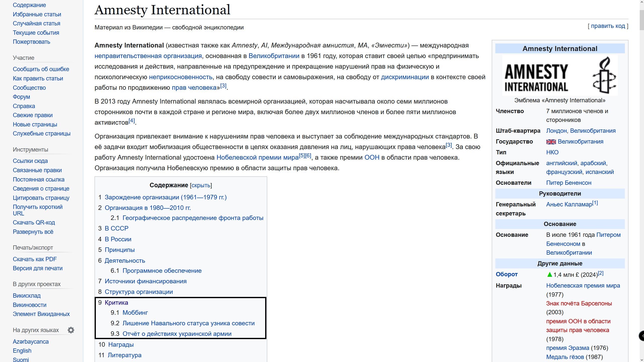The width and height of the screenshot is (644, 362).
Task: Select Случайная статья in navigation
Action: point(36,23)
